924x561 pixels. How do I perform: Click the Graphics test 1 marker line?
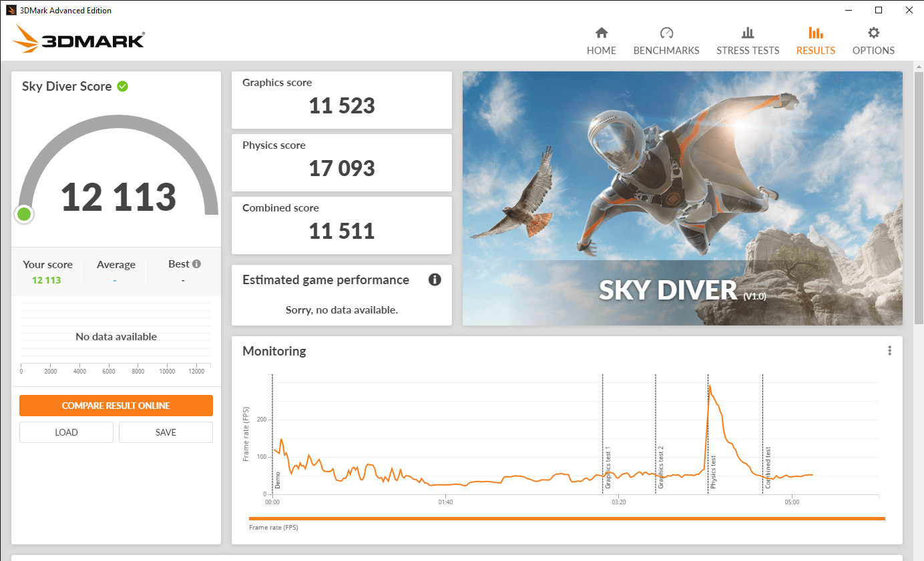pos(602,434)
